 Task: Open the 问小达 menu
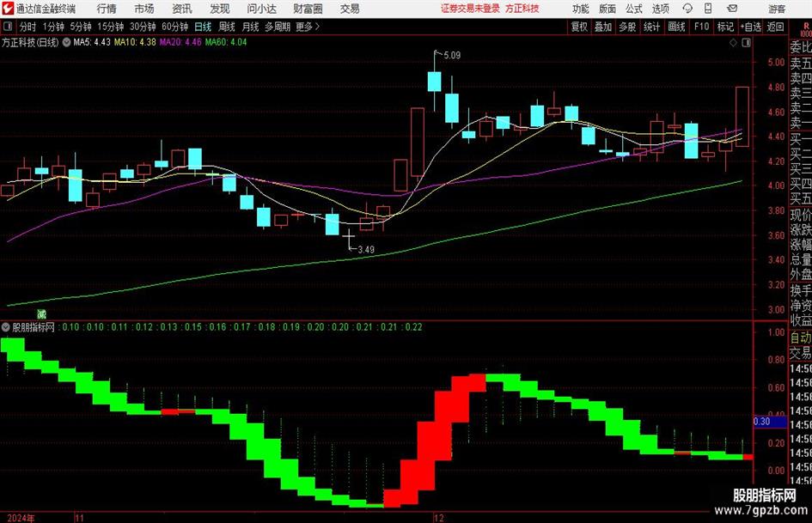pyautogui.click(x=261, y=9)
